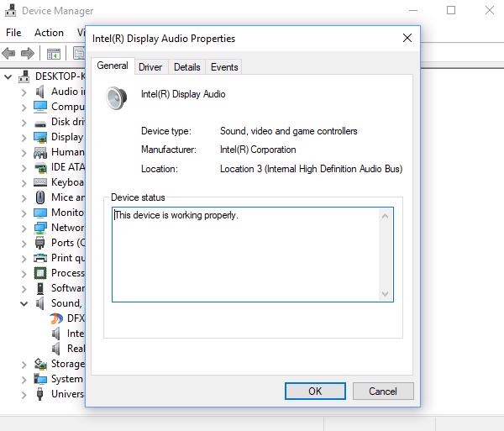Click the forward arrow toolbar icon
504x431 pixels.
[x=27, y=54]
